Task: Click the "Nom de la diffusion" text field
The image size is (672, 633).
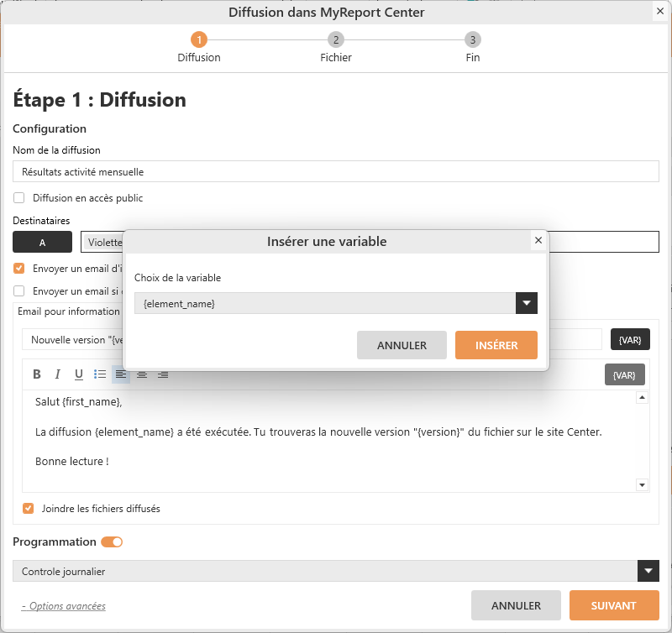Action: [x=336, y=171]
